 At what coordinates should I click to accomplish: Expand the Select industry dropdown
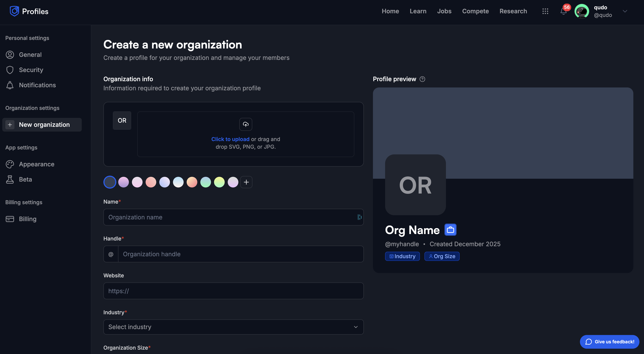(x=233, y=327)
